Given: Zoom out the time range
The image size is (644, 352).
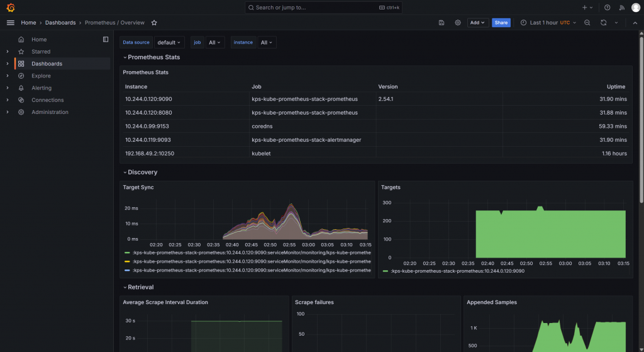Looking at the screenshot, I should (587, 23).
